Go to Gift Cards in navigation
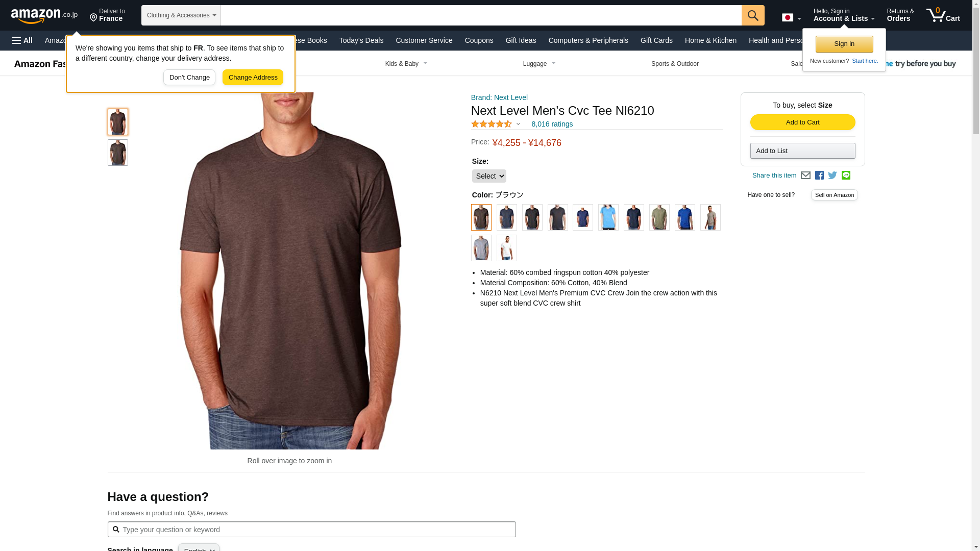The width and height of the screenshot is (980, 551). 656,40
